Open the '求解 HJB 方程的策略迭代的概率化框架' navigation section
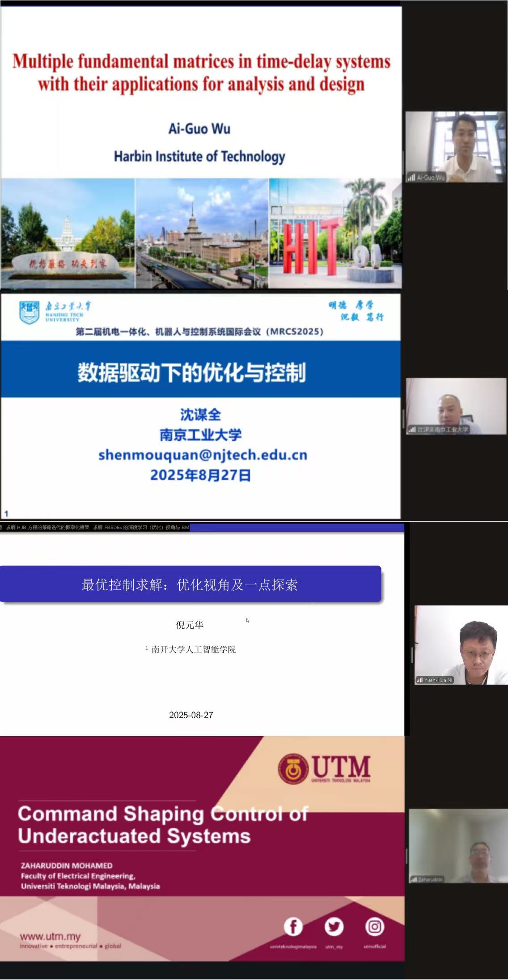This screenshot has width=508, height=980. (x=48, y=527)
